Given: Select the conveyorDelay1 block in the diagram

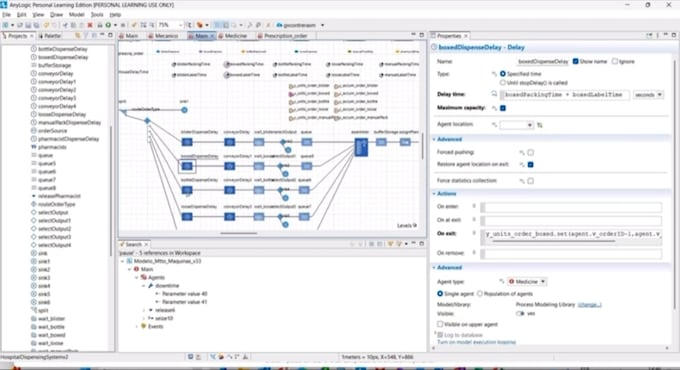Looking at the screenshot, I should 229,166.
